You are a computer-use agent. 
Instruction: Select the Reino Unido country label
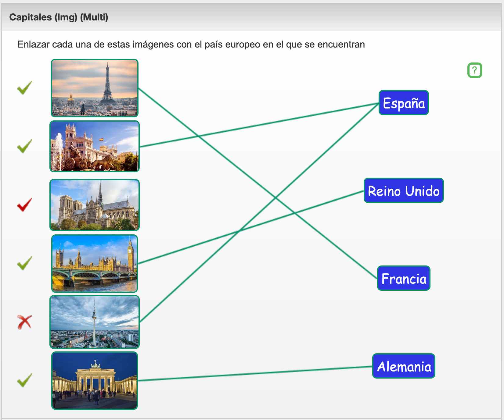[403, 191]
